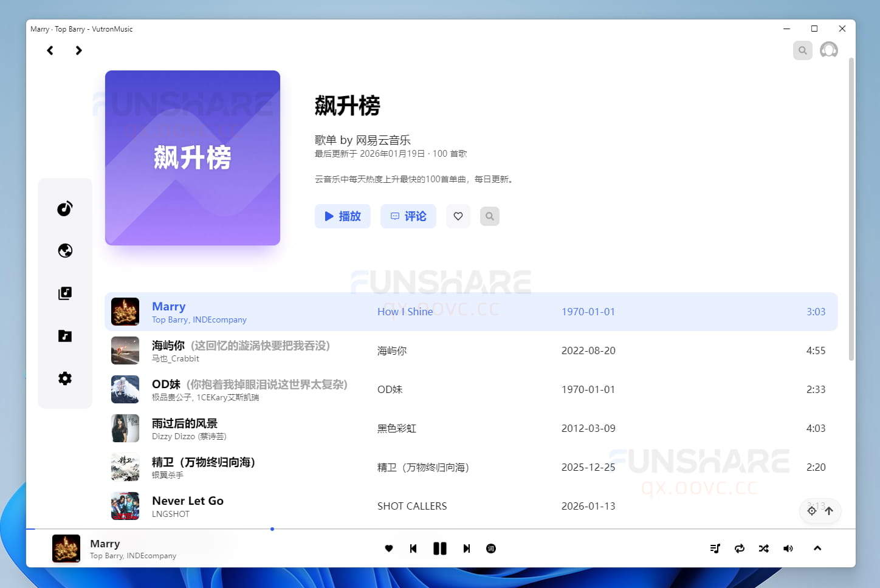Click the playback progress bar
880x588 pixels.
click(x=272, y=528)
